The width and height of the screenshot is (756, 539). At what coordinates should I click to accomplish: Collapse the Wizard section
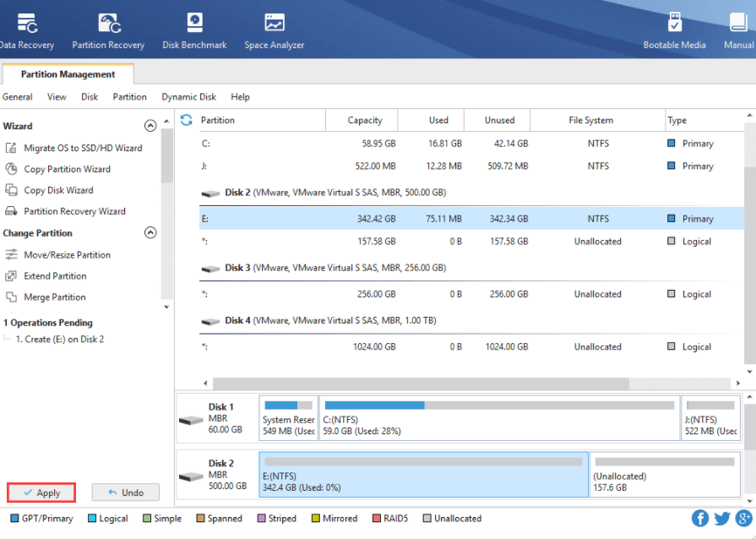150,124
